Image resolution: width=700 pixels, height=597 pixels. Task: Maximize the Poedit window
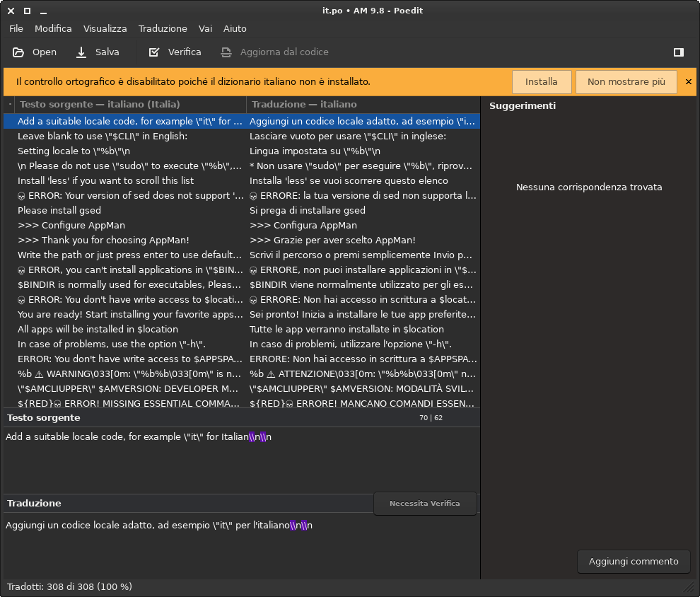pos(28,11)
